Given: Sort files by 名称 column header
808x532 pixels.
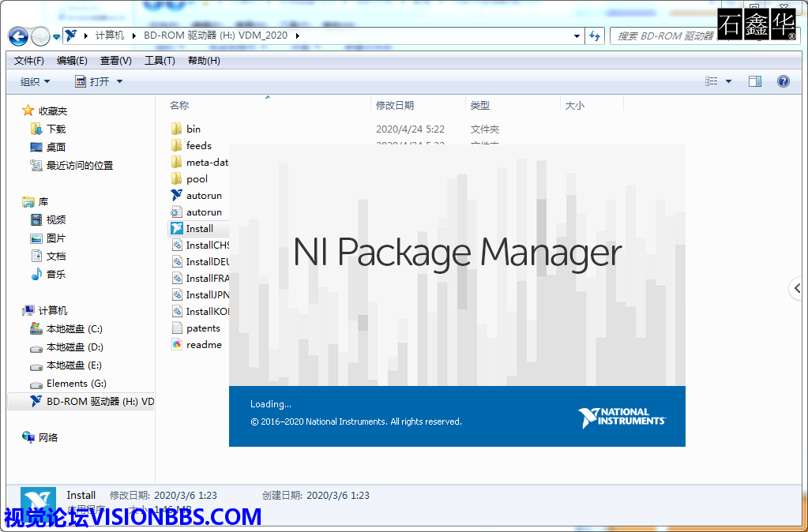Looking at the screenshot, I should (x=179, y=105).
